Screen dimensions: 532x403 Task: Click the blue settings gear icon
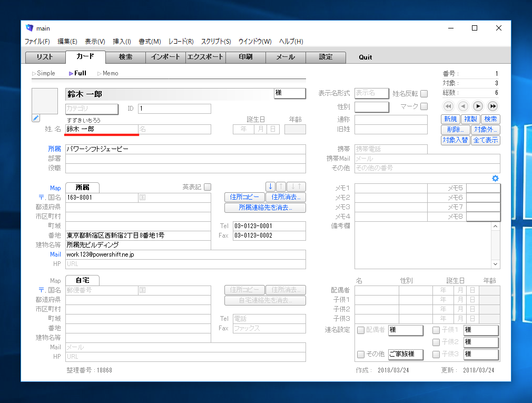pyautogui.click(x=495, y=179)
